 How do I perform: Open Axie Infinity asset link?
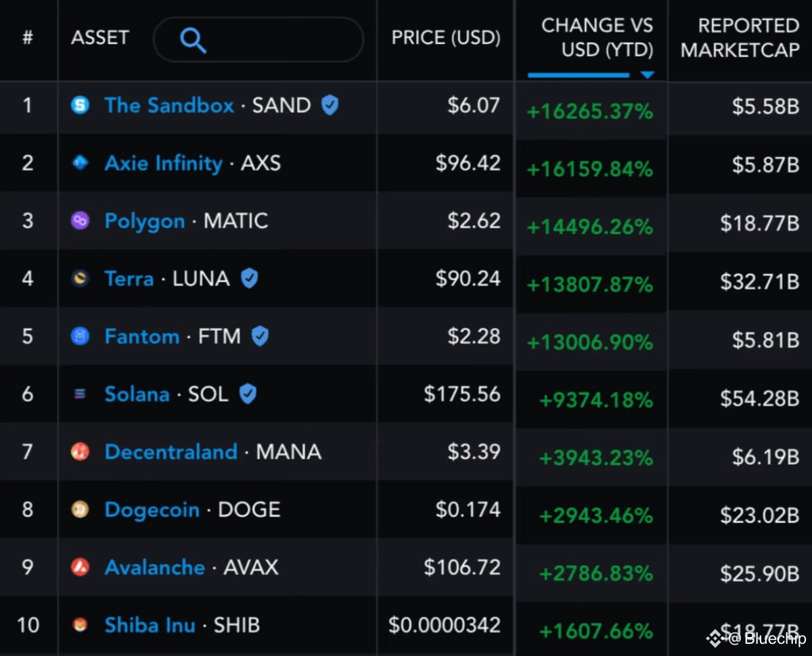[x=163, y=164]
